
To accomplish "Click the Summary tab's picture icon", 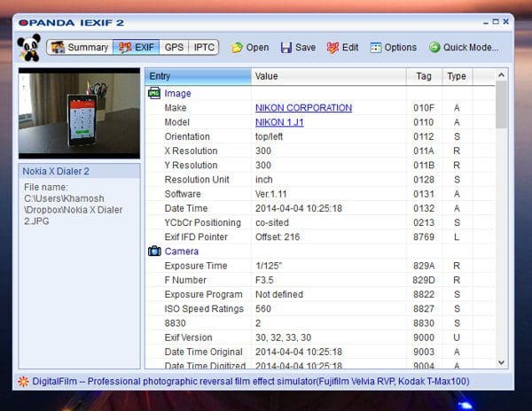I will point(58,47).
